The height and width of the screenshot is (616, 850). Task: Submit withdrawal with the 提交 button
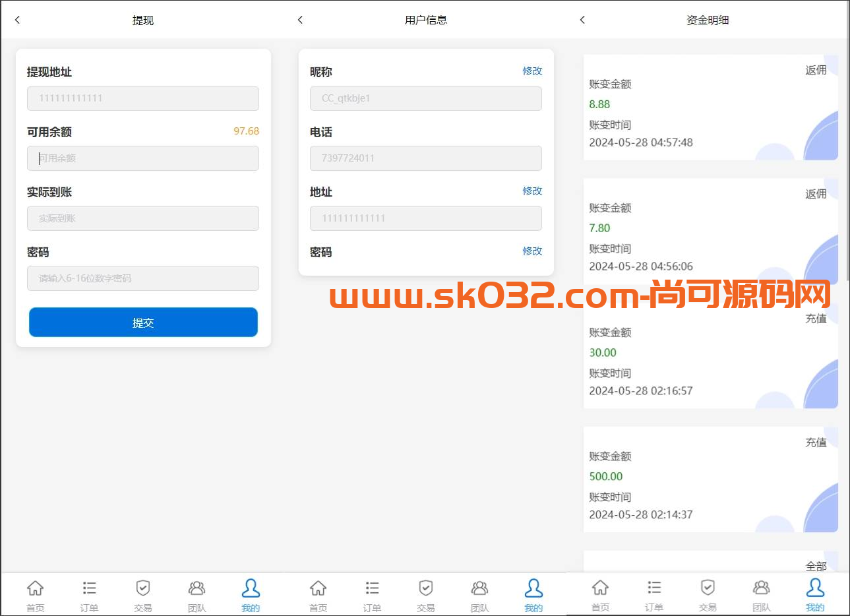click(143, 323)
